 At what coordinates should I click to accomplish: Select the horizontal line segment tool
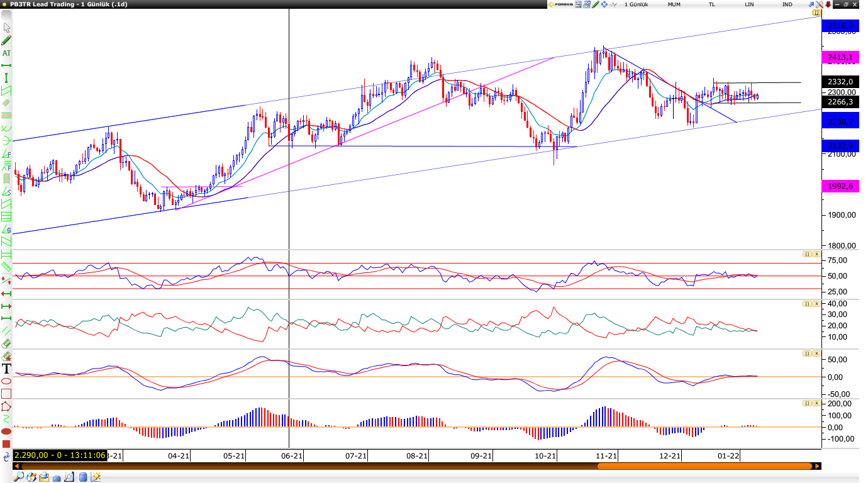tap(7, 65)
